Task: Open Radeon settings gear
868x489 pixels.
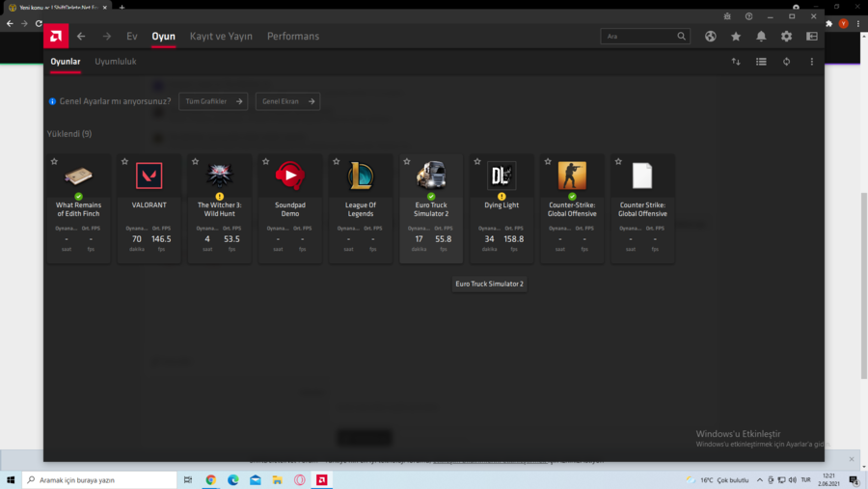Action: tap(786, 36)
